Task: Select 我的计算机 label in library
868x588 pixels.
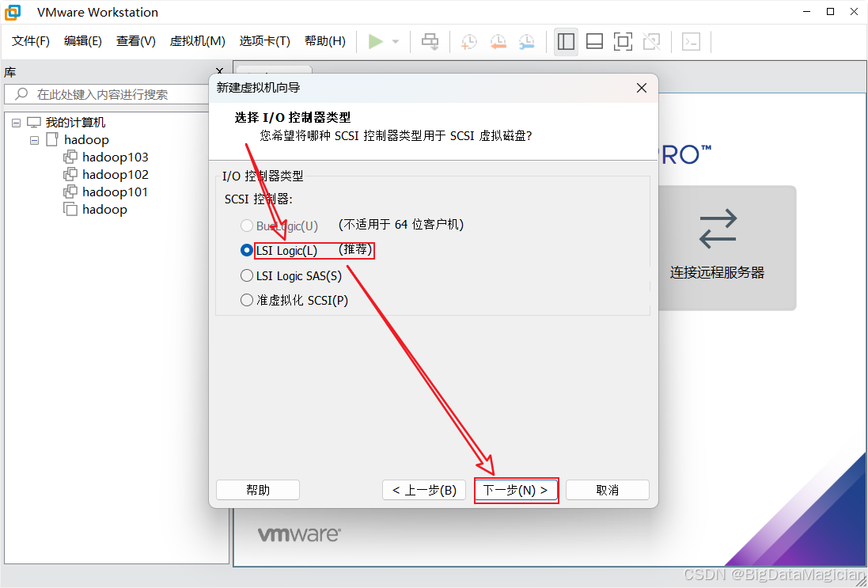Action: 75,123
